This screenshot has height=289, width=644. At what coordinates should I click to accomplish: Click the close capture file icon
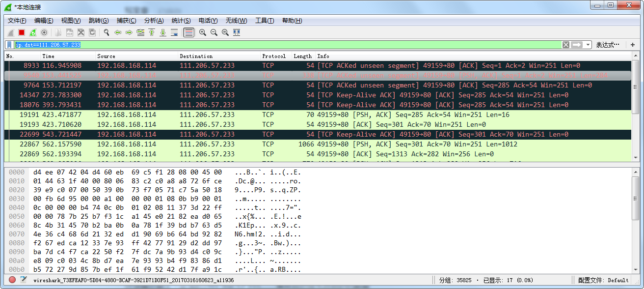[x=81, y=32]
